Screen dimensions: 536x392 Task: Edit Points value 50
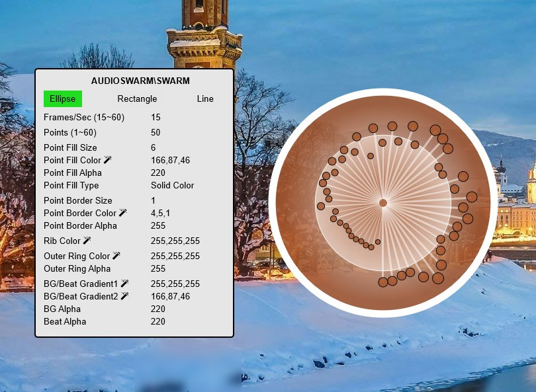coord(156,132)
